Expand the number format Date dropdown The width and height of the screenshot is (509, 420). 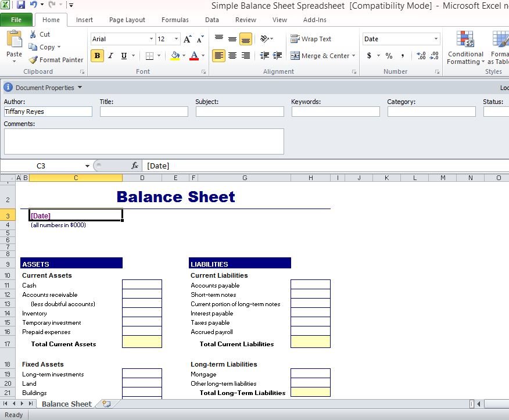pyautogui.click(x=436, y=39)
